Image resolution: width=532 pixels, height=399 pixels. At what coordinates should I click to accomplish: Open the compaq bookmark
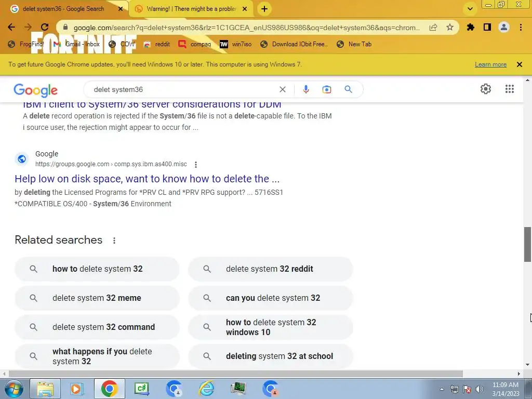[x=195, y=44]
